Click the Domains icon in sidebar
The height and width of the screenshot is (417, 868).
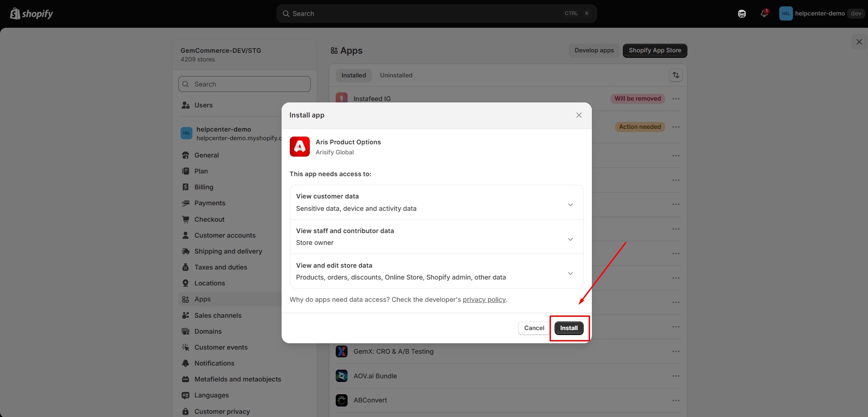click(x=186, y=331)
